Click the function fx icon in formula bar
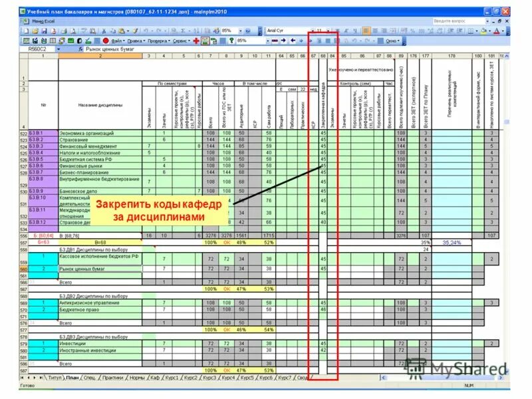Viewport: 532px width, 399px height. (80, 49)
